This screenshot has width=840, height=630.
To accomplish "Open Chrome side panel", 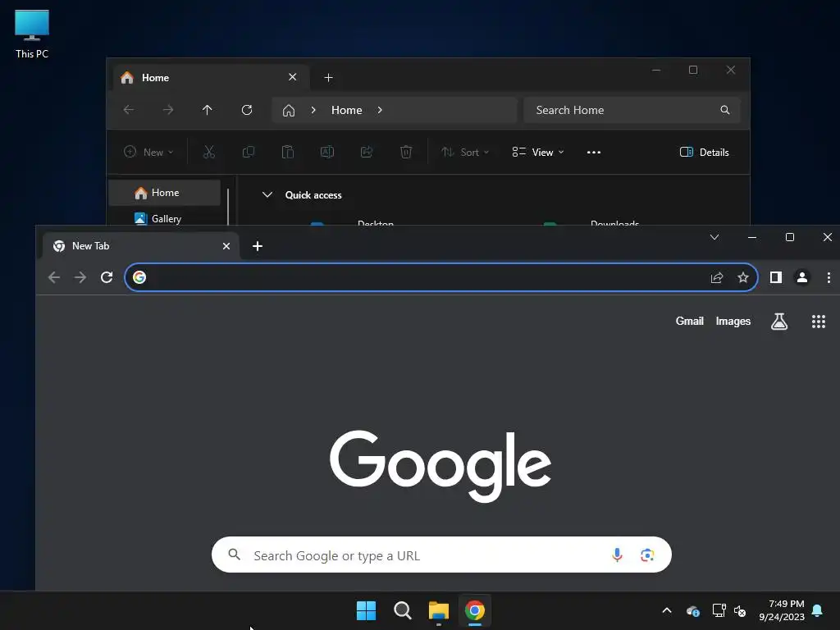I will [x=776, y=277].
